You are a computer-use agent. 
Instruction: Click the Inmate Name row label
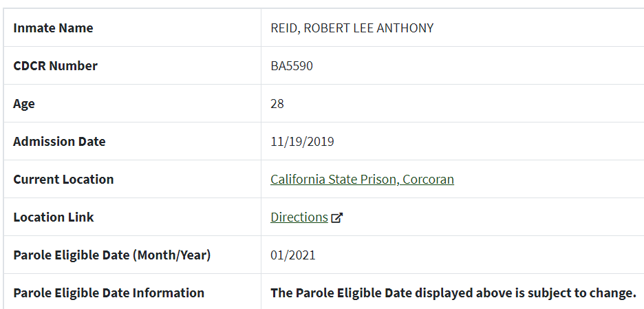53,28
